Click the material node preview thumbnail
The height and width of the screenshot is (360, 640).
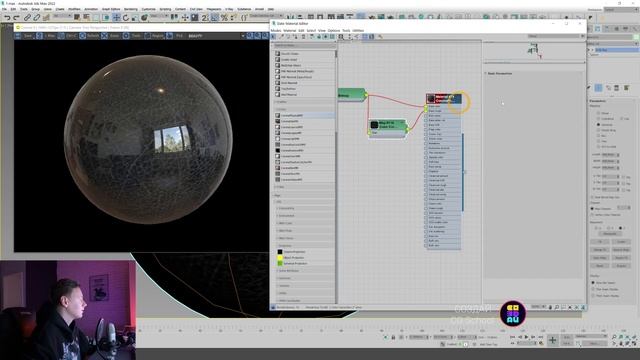click(431, 98)
